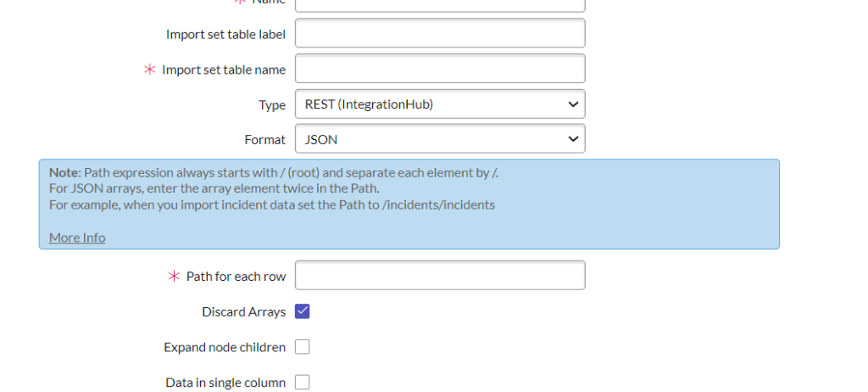This screenshot has width=868, height=392.
Task: Enable the Expand node children checkbox
Action: [x=303, y=347]
